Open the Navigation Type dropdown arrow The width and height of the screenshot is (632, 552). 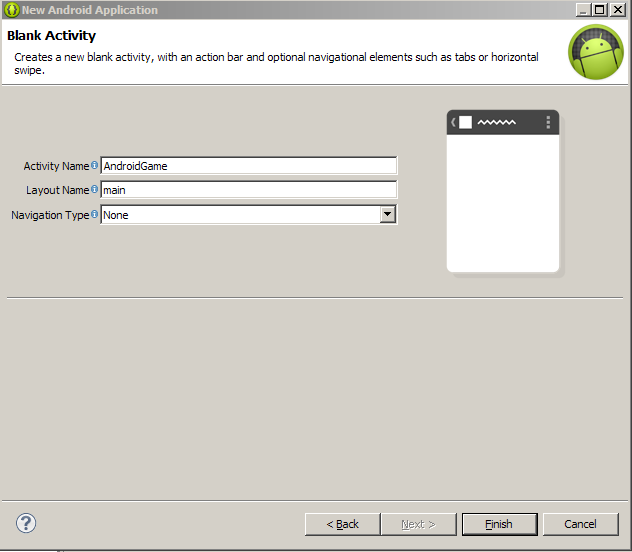pyautogui.click(x=387, y=214)
